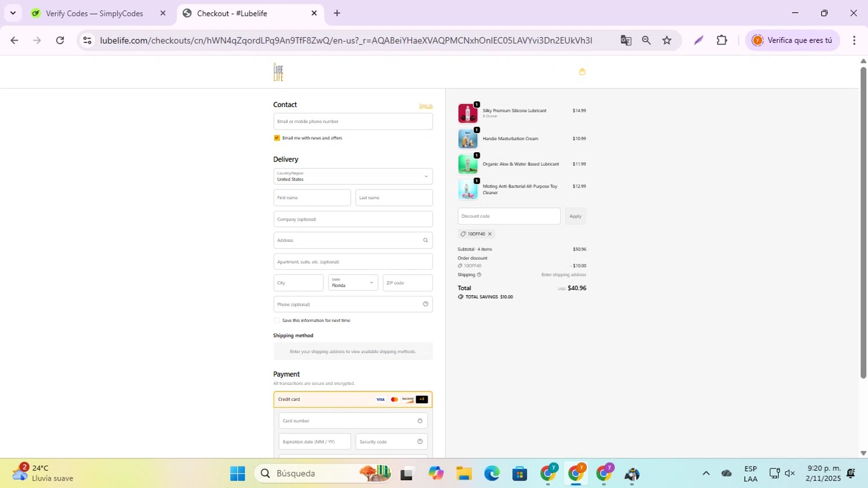Screen dimensions: 868x488
Task: Open Windows Start menu
Action: tap(237, 474)
